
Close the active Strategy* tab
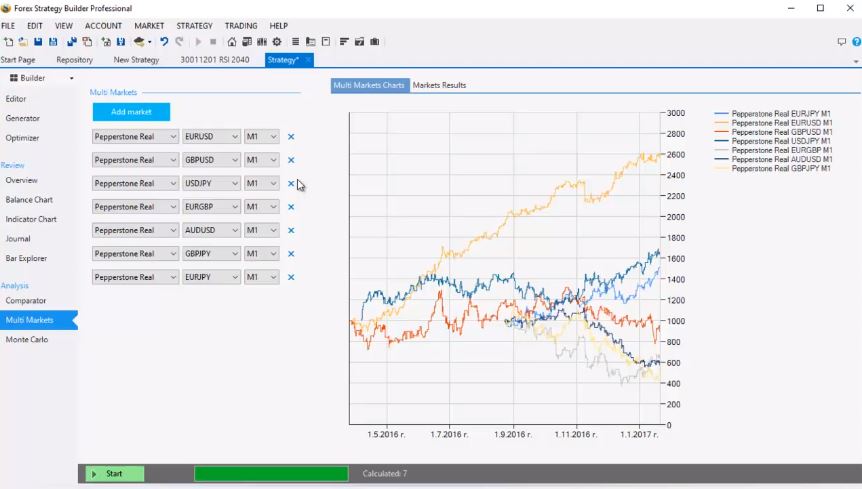click(x=308, y=59)
